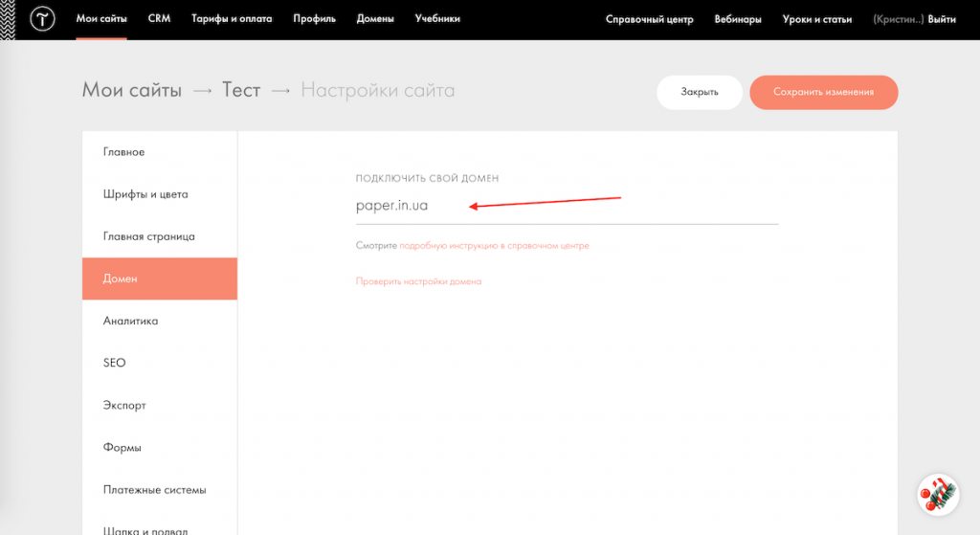Click the Tilda logo icon

(x=41, y=19)
